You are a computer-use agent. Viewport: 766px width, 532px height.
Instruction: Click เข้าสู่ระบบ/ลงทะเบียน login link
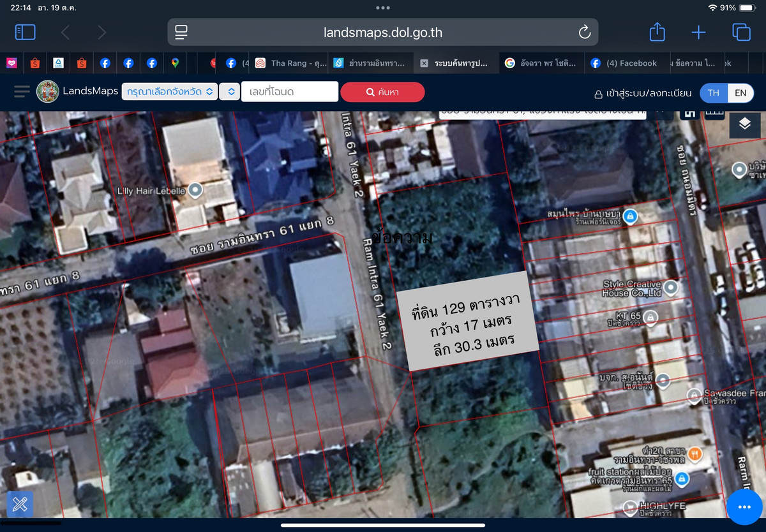(643, 93)
